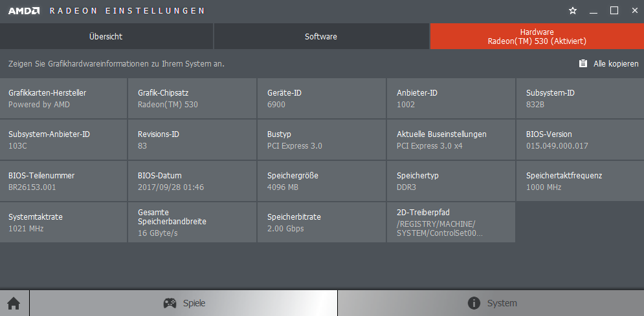Click the 2D-Treiberpfad registry path tile

click(x=451, y=222)
